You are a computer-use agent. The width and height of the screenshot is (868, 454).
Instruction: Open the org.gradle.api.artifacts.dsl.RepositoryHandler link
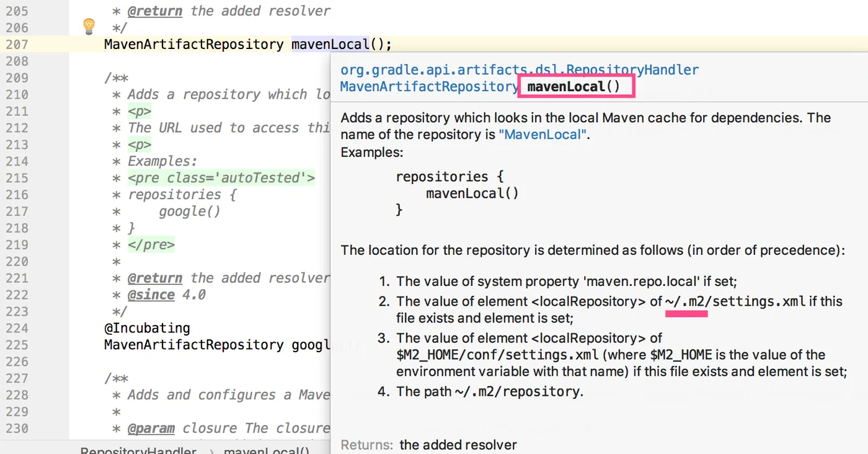click(520, 70)
